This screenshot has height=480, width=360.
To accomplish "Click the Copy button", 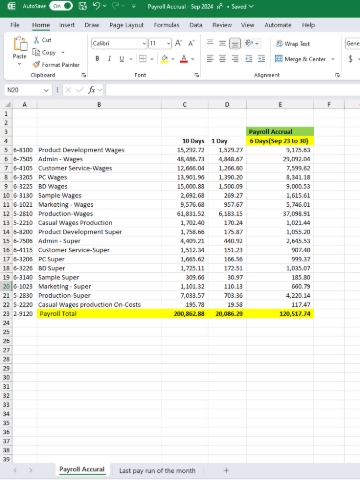I will pos(44,52).
